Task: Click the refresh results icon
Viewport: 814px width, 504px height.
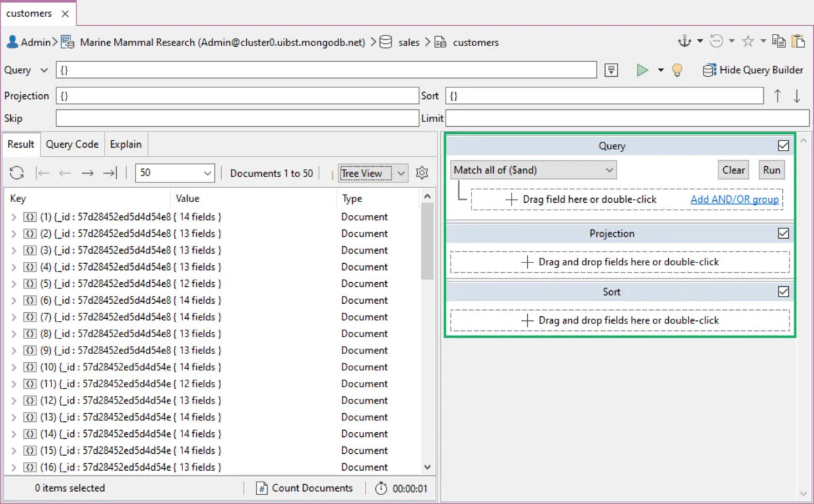Action: coord(17,173)
